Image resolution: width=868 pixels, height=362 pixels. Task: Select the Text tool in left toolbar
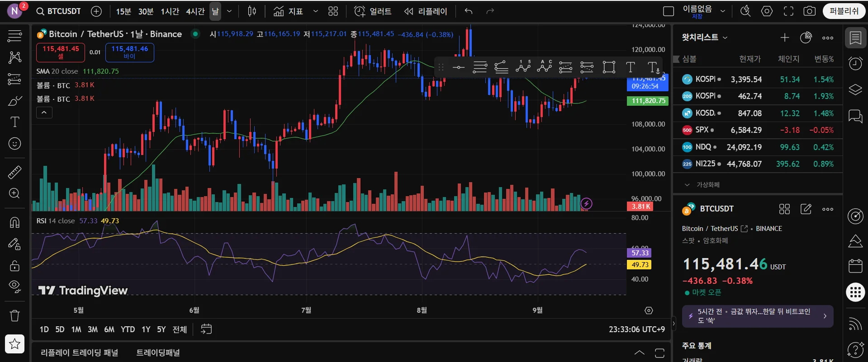(15, 122)
